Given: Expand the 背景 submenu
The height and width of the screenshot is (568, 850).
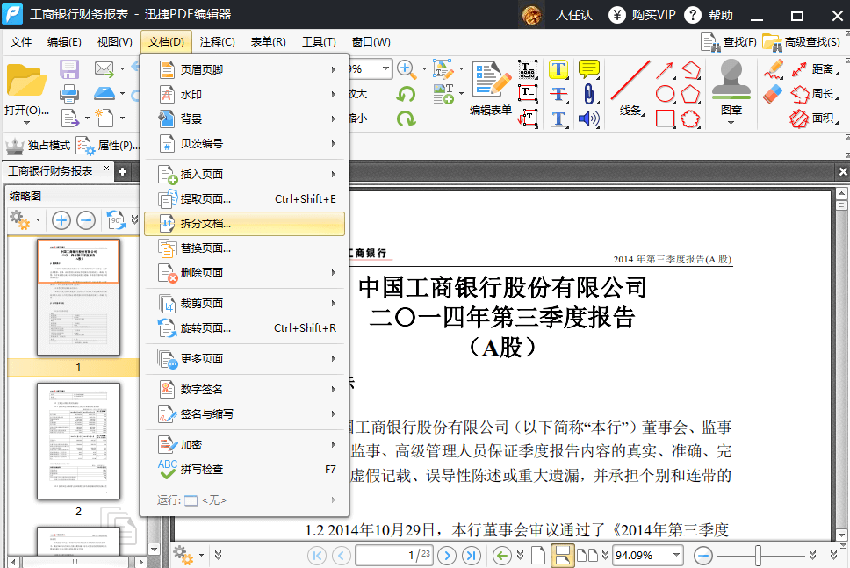Looking at the screenshot, I should tap(244, 119).
